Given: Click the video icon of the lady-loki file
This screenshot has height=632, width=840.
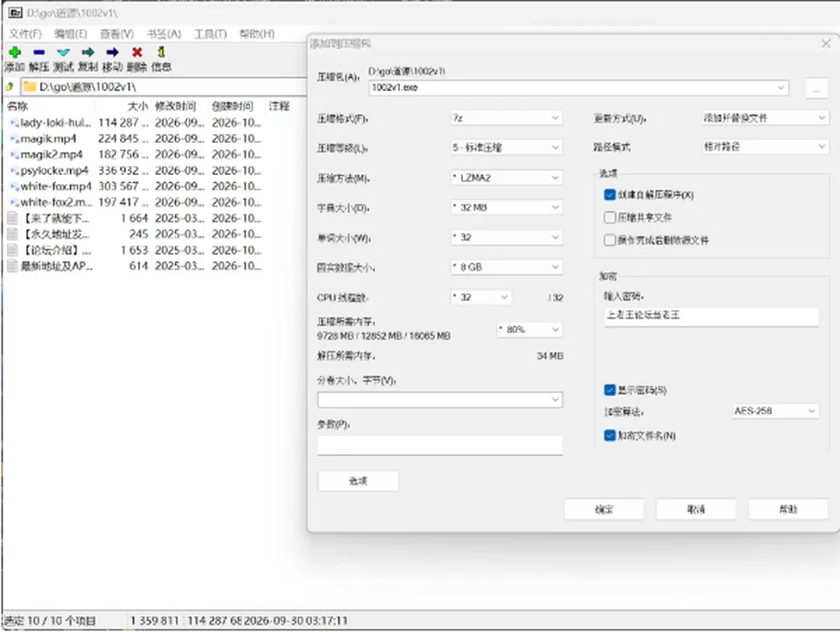Looking at the screenshot, I should click(x=15, y=123).
